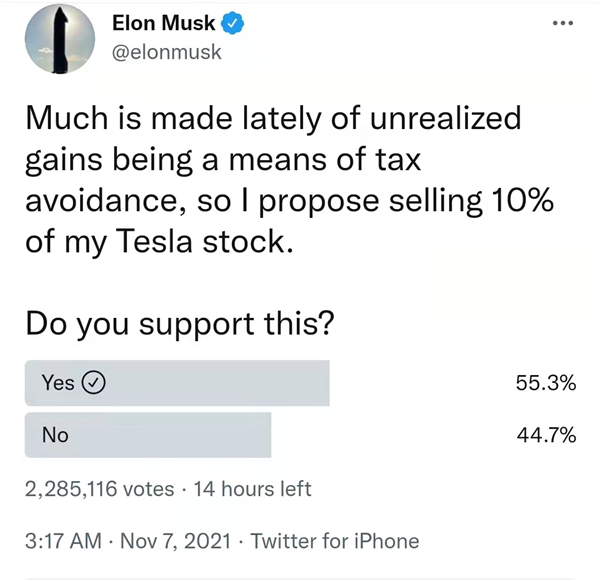The height and width of the screenshot is (582, 600).
Task: Click the 'Do you support this?' question text
Action: click(180, 324)
